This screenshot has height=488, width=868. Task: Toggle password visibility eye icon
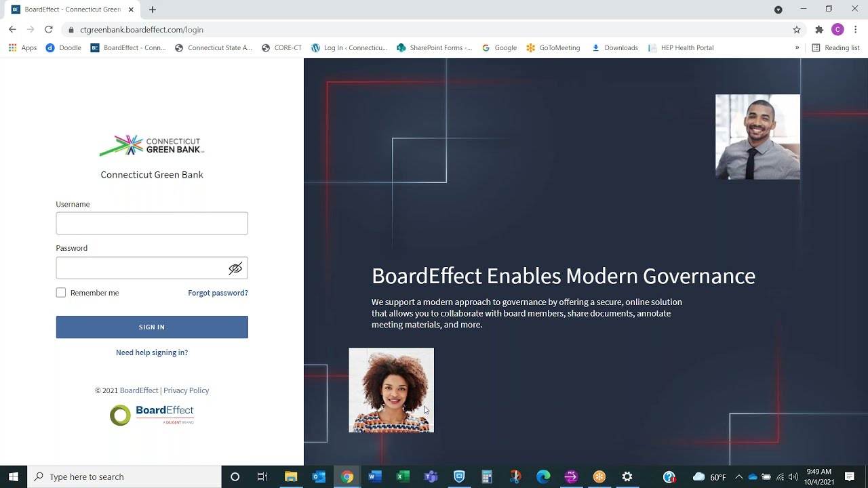pos(235,268)
